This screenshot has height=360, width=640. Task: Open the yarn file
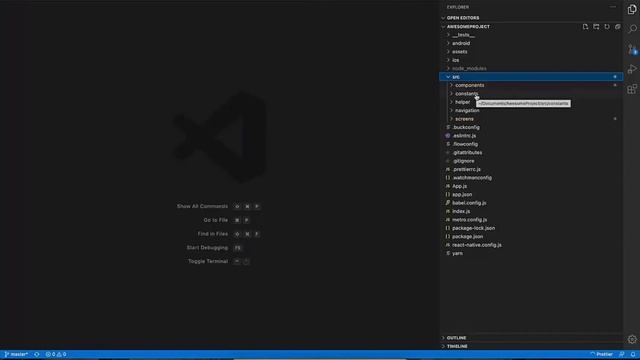(531, 253)
